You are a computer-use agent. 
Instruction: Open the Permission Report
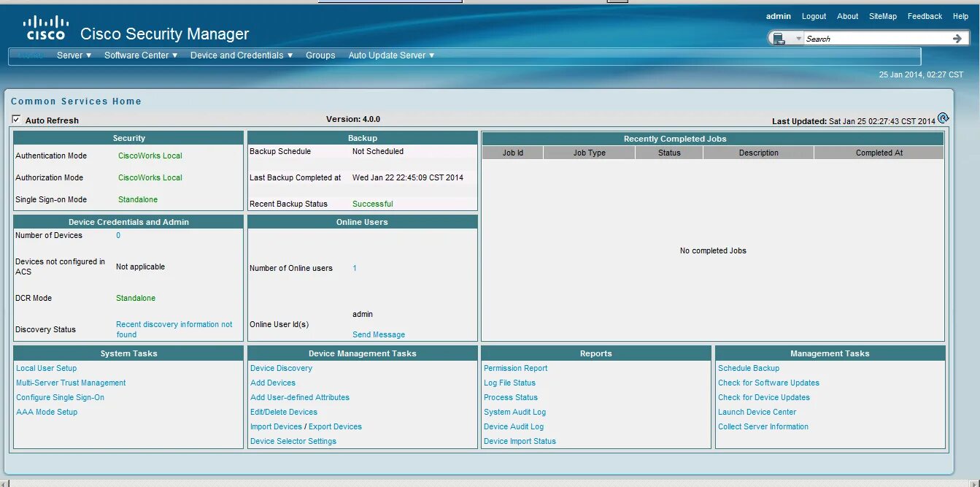(x=515, y=368)
